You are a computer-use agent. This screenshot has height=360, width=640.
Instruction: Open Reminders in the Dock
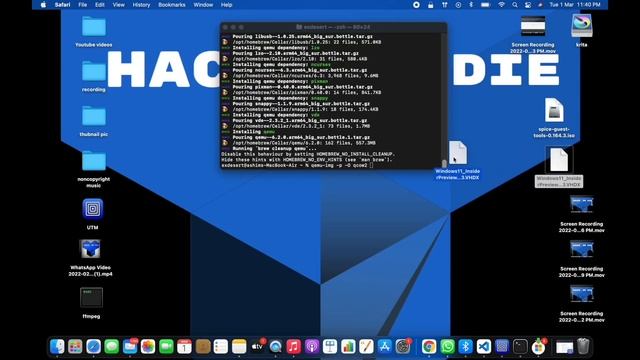221,347
